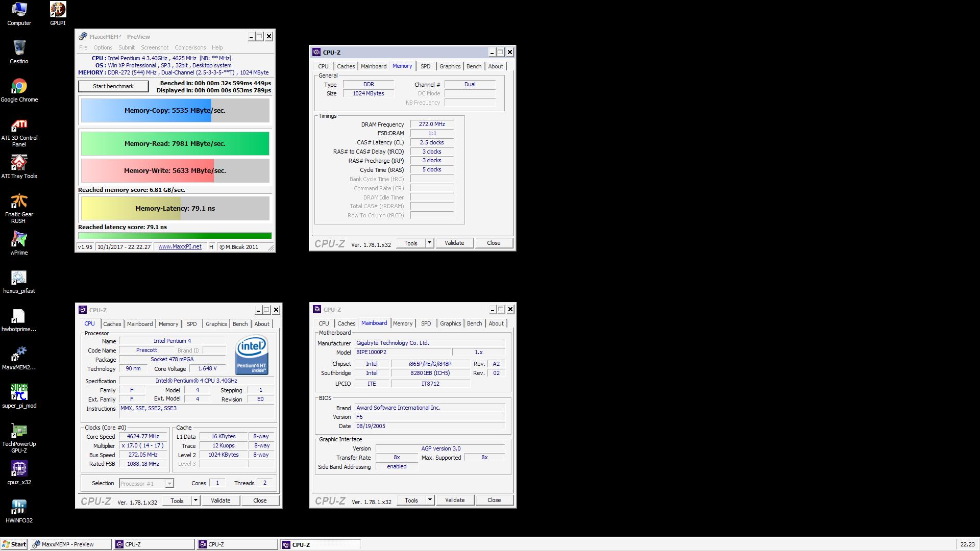980x551 pixels.
Task: Select Memory tab in CPU window
Action: 168,324
